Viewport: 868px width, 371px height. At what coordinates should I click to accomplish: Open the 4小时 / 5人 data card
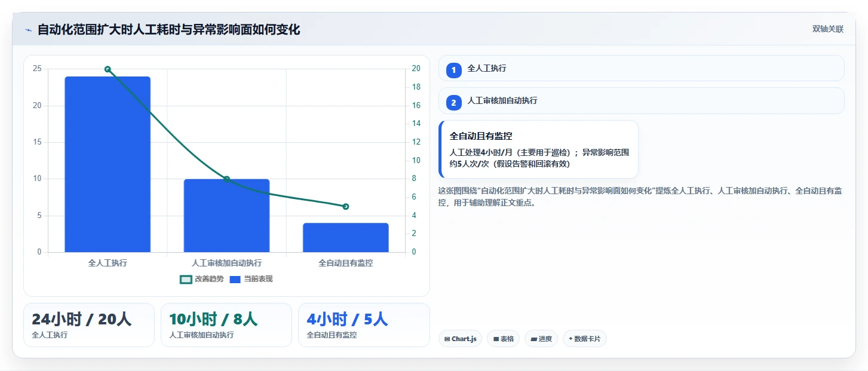364,325
